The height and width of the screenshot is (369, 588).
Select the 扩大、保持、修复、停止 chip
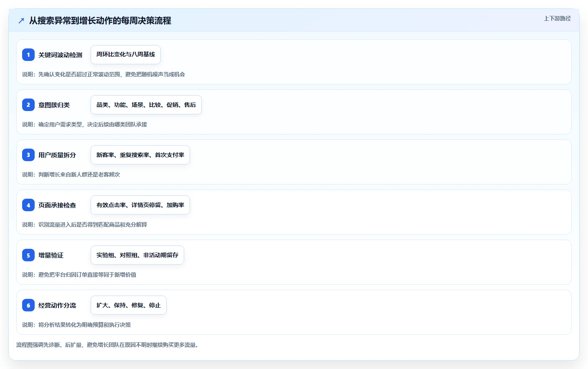coord(129,305)
